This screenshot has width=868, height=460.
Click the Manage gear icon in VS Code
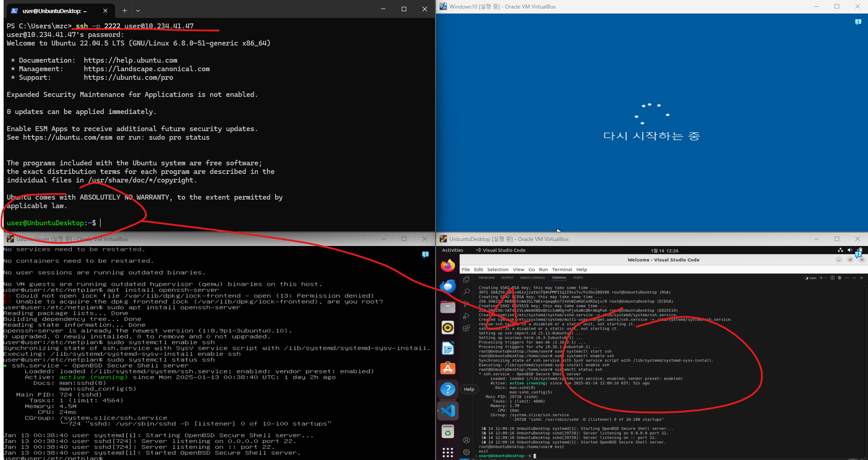(x=466, y=452)
